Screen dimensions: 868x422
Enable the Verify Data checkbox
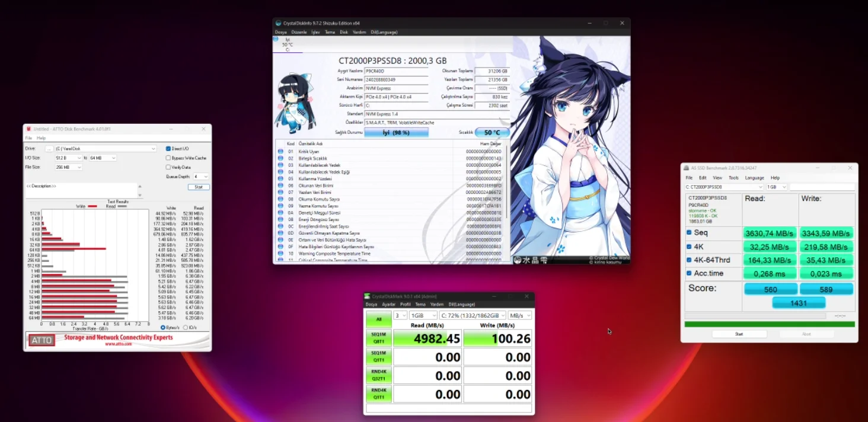click(168, 167)
